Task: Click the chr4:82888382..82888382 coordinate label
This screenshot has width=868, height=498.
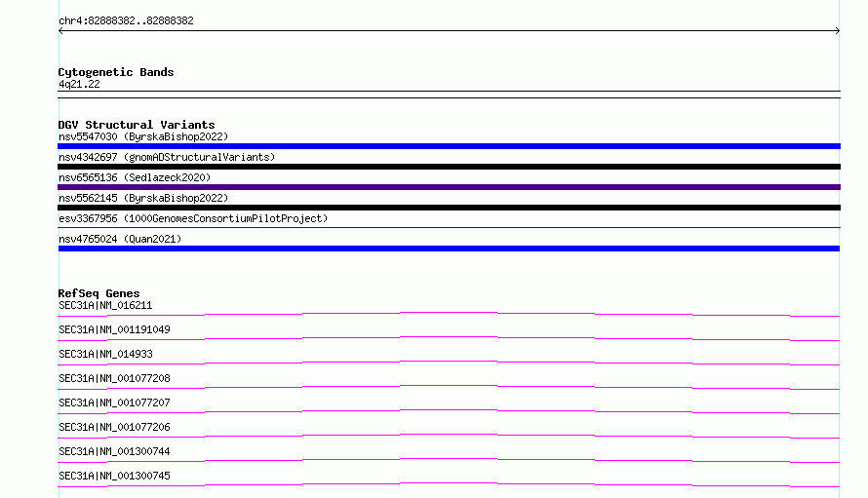Action: [x=126, y=21]
